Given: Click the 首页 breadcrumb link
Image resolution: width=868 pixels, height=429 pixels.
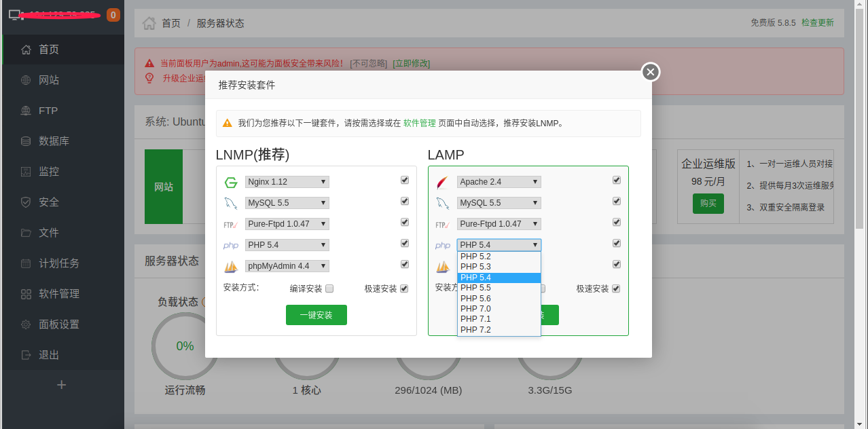Looking at the screenshot, I should pyautogui.click(x=171, y=23).
